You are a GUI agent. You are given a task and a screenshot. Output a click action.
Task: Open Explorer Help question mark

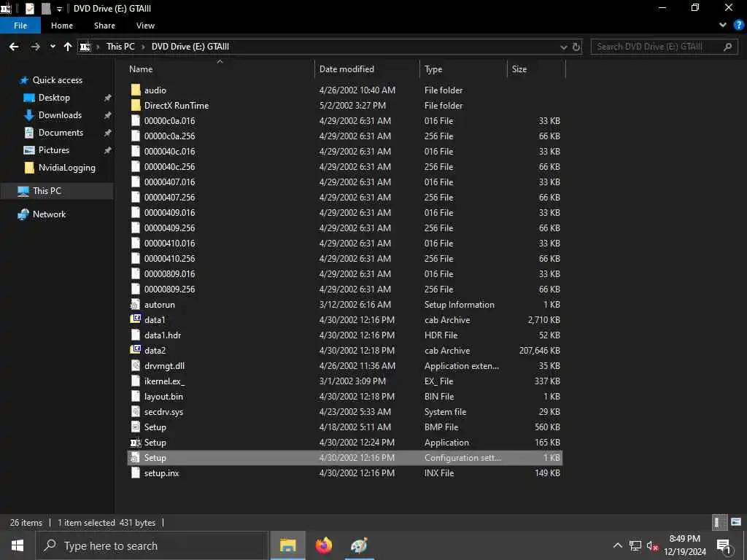[x=739, y=26]
